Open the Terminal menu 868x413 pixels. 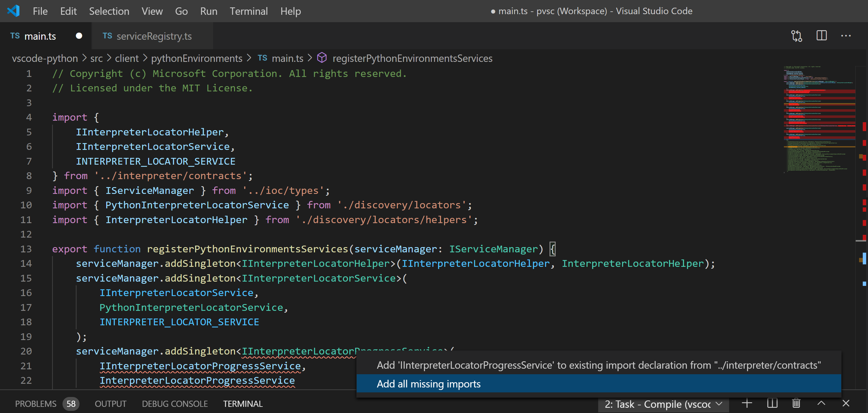coord(248,11)
